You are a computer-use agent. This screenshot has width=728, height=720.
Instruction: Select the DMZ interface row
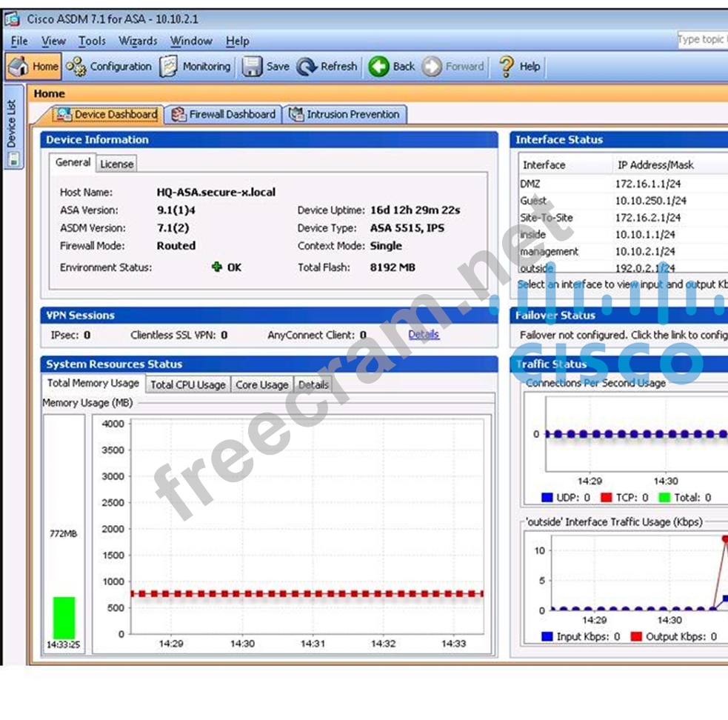click(x=530, y=183)
